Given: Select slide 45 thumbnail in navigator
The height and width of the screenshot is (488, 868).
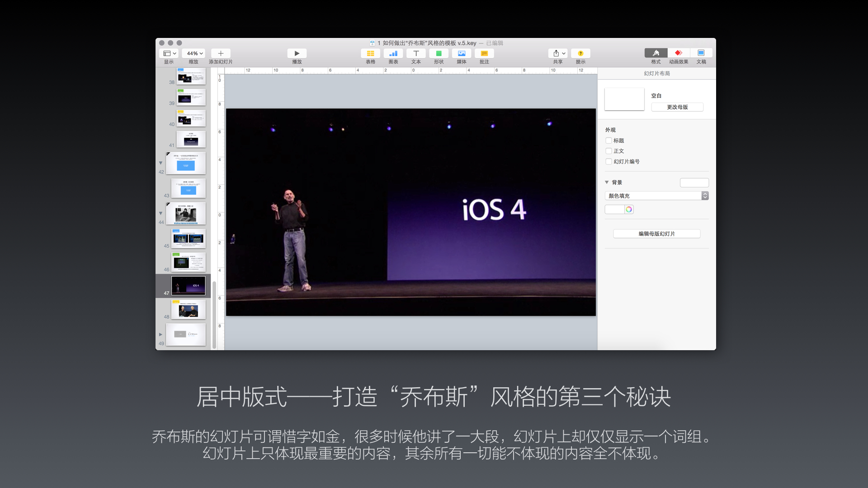Looking at the screenshot, I should click(x=189, y=239).
